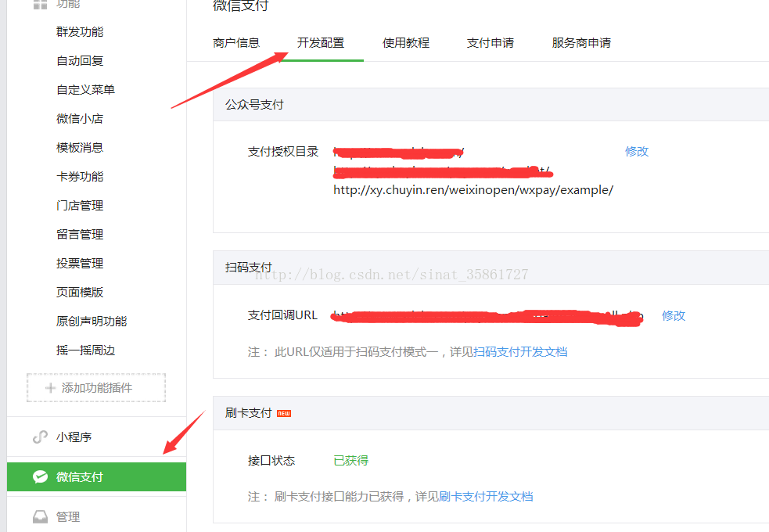
Task: Click the 支付回调URL label
Action: pyautogui.click(x=282, y=315)
